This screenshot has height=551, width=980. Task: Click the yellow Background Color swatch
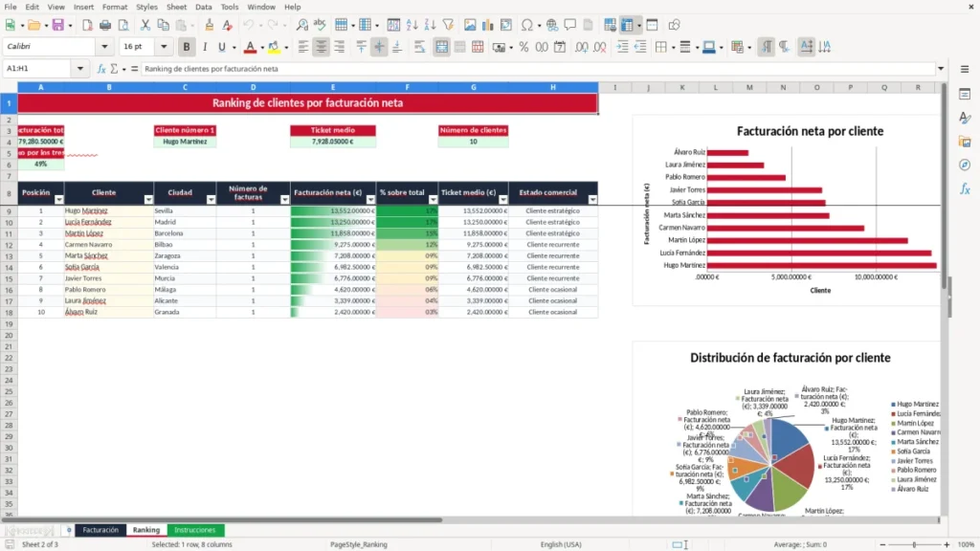click(274, 48)
